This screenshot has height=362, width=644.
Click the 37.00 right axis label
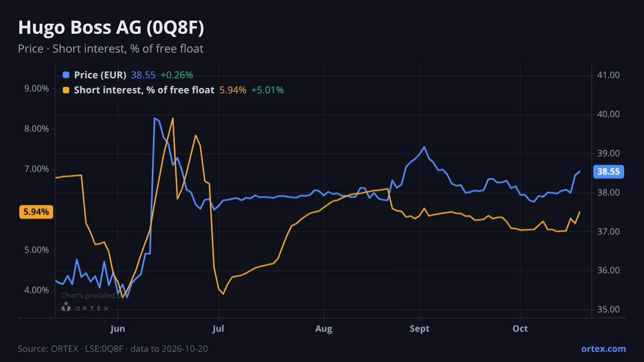608,232
